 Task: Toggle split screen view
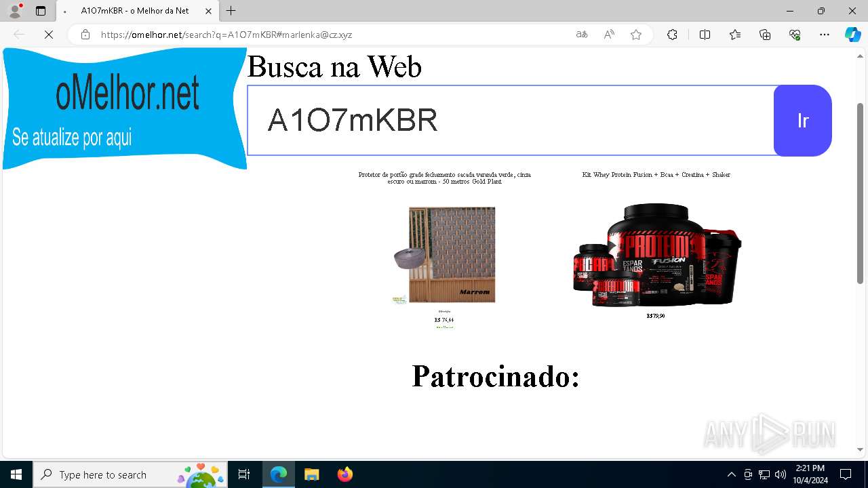705,35
